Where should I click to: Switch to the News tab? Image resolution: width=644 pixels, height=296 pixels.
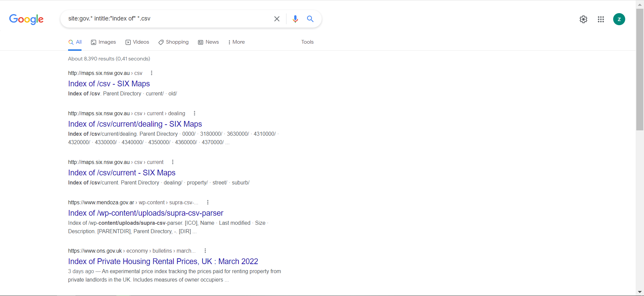coord(208,42)
